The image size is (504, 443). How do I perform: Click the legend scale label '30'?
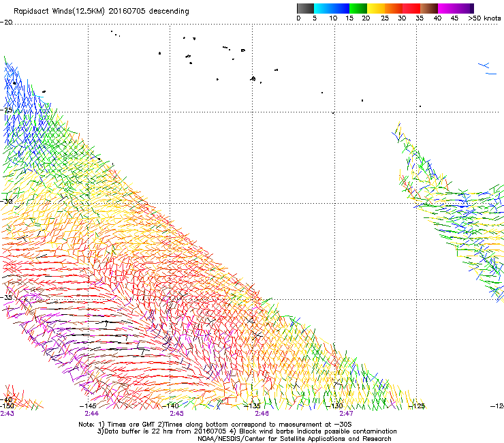tap(402, 18)
